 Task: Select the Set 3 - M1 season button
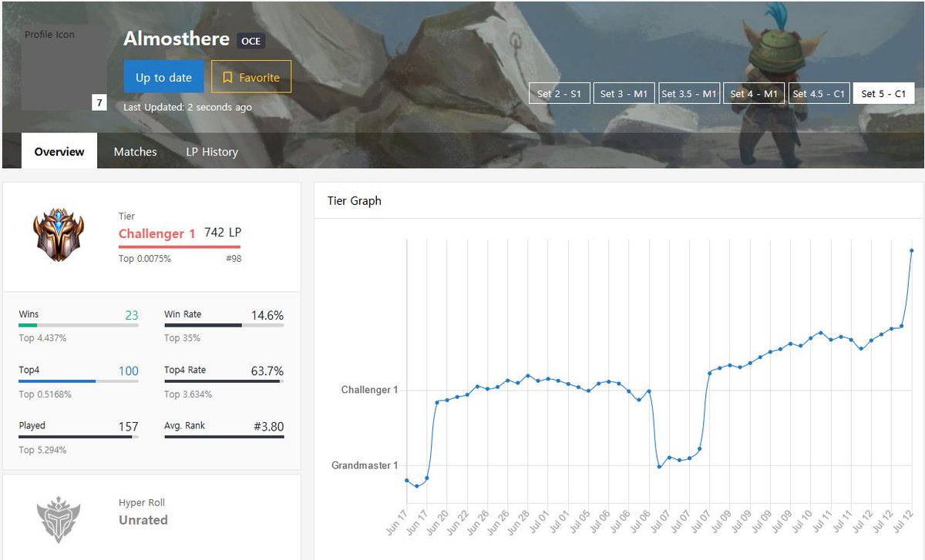[624, 93]
